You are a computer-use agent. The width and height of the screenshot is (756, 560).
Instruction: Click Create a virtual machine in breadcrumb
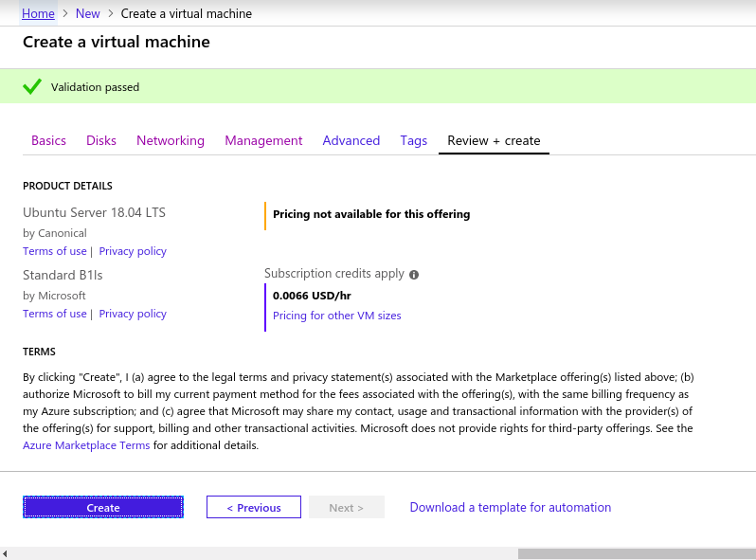coord(186,13)
